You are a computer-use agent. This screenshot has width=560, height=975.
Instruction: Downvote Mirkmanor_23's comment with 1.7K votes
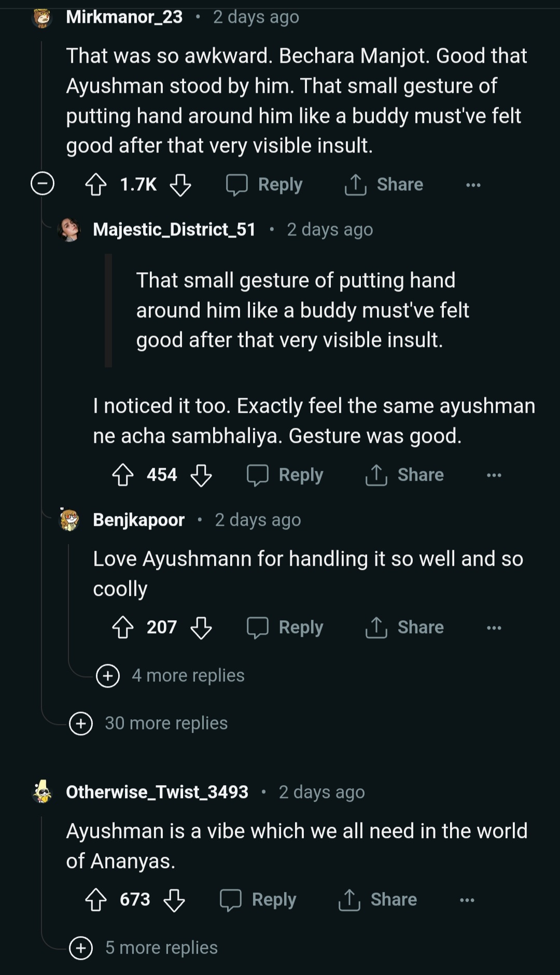(x=180, y=185)
